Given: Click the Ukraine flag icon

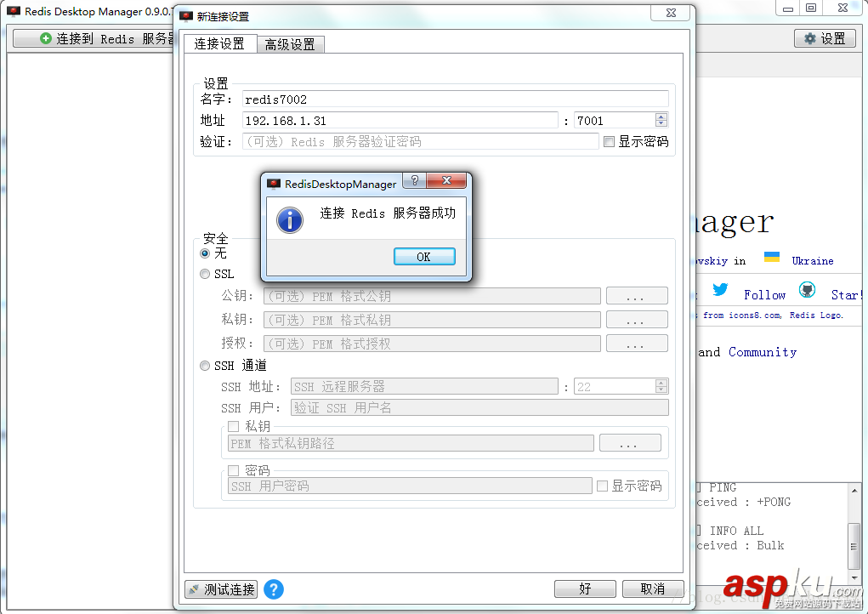Looking at the screenshot, I should (772, 257).
